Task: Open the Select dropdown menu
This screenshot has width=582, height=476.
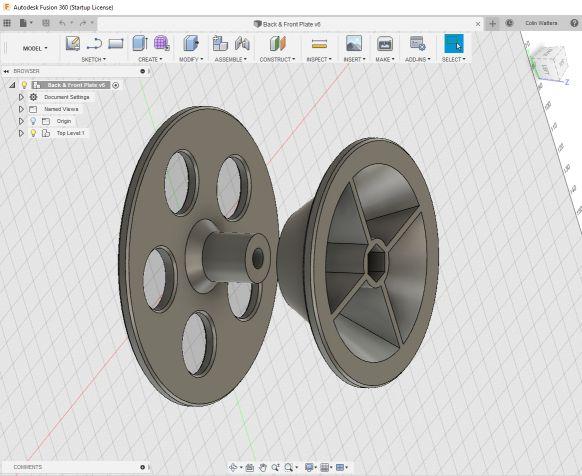Action: point(454,59)
